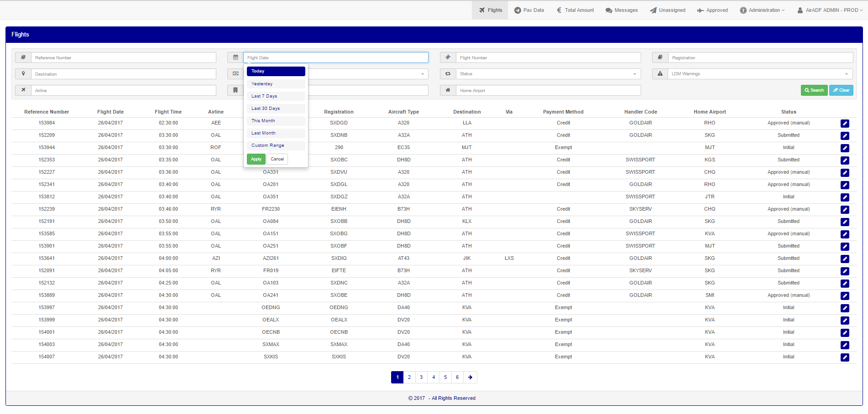
Task: Select Yesterday date range
Action: coord(276,84)
